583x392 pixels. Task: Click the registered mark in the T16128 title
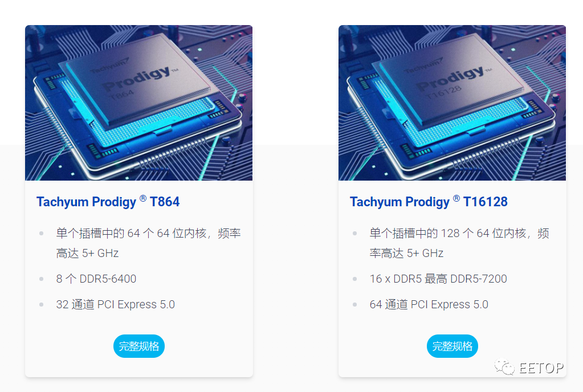click(x=456, y=198)
